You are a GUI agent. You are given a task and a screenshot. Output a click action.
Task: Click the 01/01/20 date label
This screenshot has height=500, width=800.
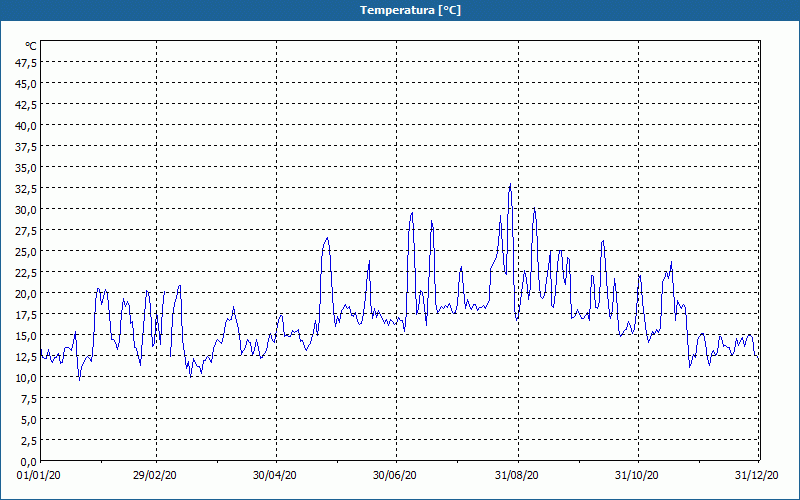pyautogui.click(x=39, y=475)
